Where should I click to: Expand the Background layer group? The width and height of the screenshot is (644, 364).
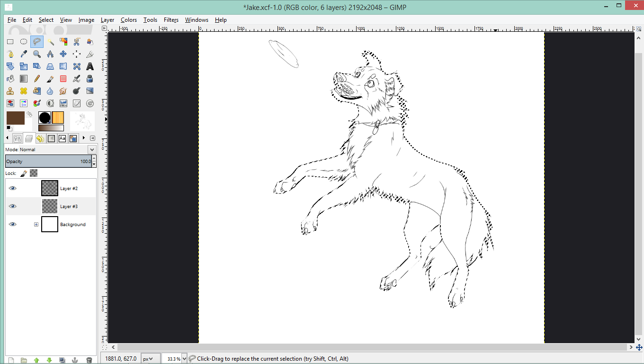[x=36, y=224]
